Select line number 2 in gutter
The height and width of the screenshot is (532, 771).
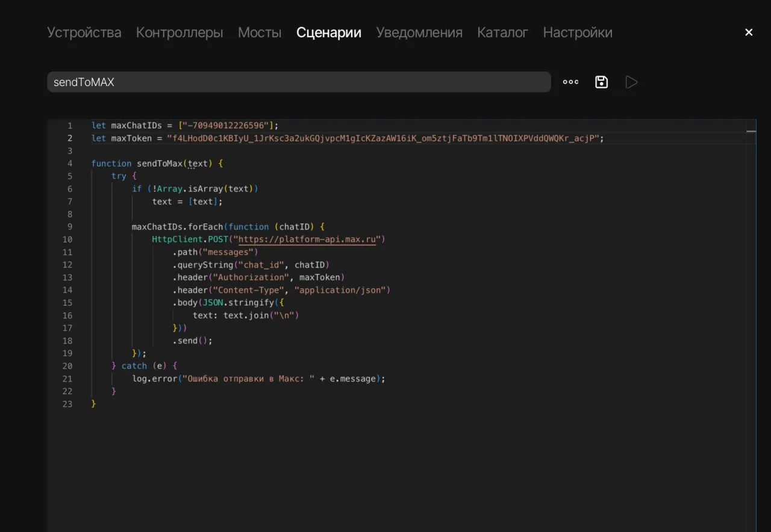pos(70,138)
